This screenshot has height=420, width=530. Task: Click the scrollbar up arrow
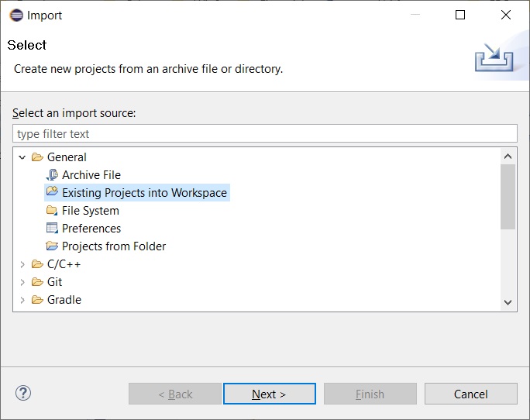coord(508,157)
